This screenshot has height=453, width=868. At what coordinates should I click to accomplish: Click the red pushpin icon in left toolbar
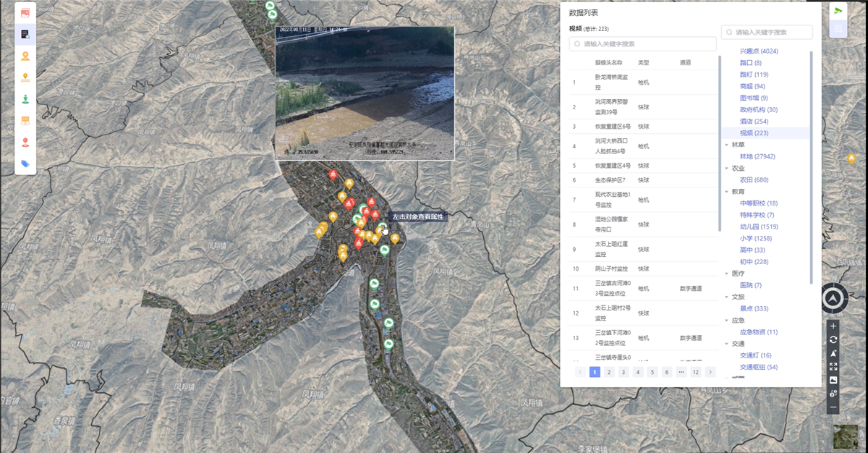(25, 142)
